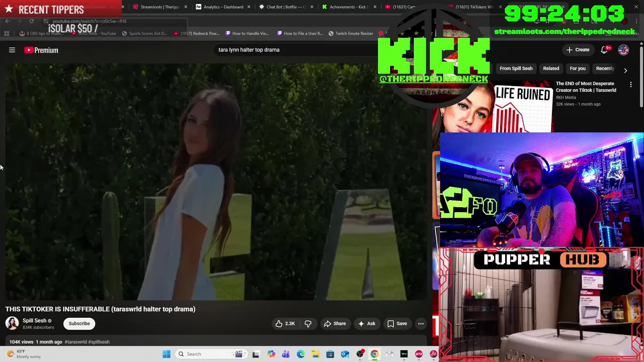644x362 pixels.
Task: Switch to Streamloots browser tab
Action: (159, 7)
